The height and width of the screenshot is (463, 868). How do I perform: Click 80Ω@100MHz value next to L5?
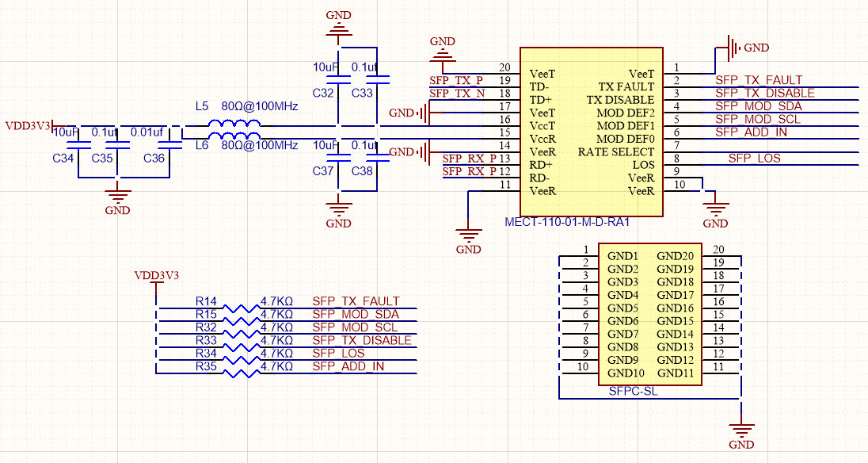(x=260, y=106)
